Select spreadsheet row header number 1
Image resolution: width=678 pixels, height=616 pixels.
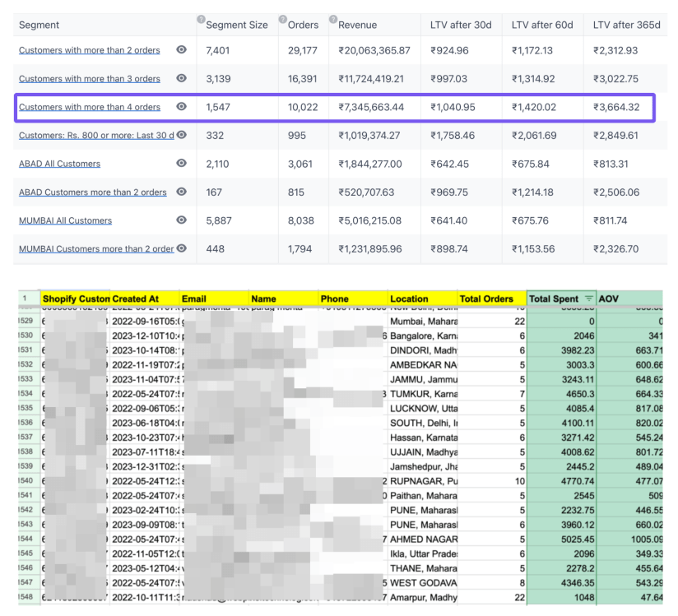pyautogui.click(x=29, y=299)
